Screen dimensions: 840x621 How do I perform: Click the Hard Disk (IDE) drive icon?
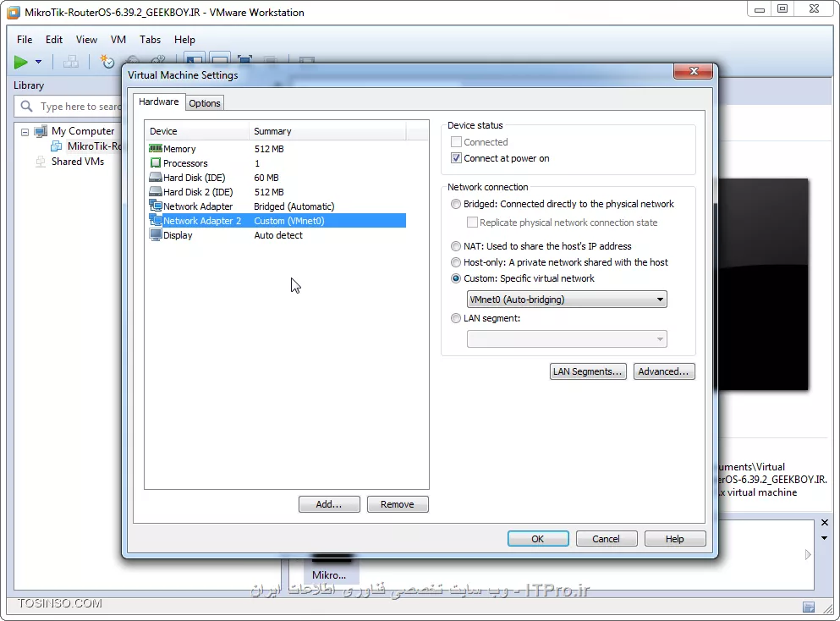[156, 178]
